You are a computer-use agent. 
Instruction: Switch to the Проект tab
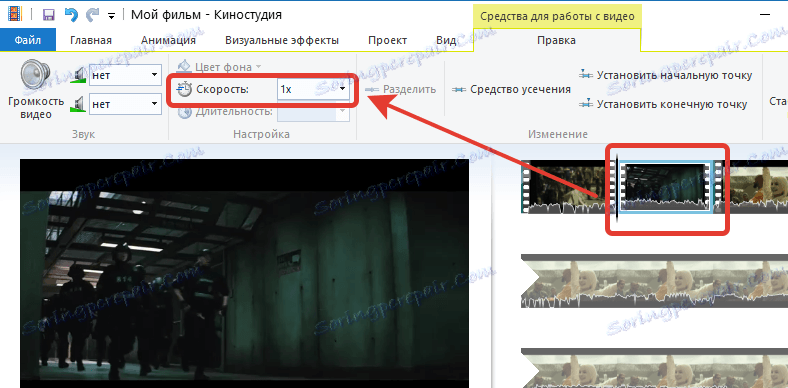[387, 40]
